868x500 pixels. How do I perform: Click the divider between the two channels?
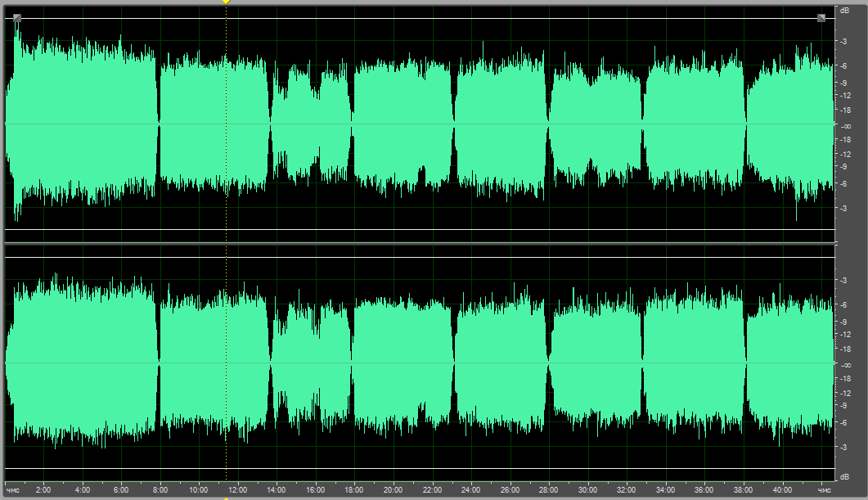tap(419, 244)
